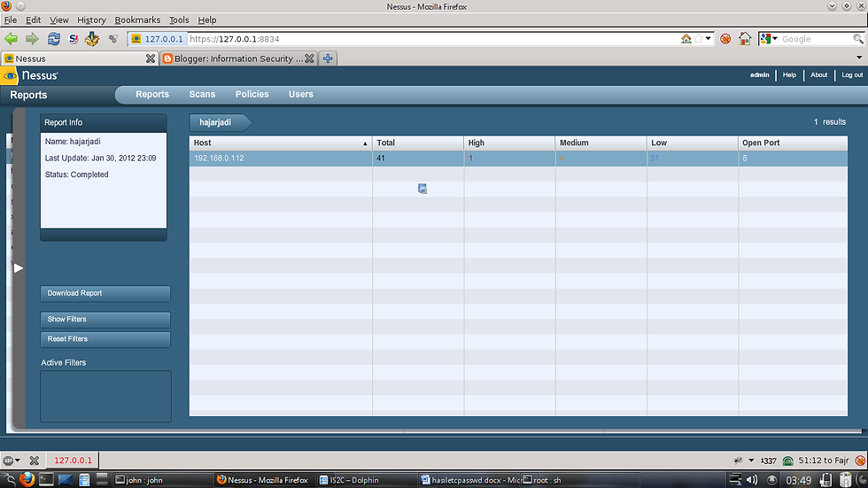This screenshot has height=488, width=868.
Task: Go to the Policies tab
Action: click(x=252, y=94)
